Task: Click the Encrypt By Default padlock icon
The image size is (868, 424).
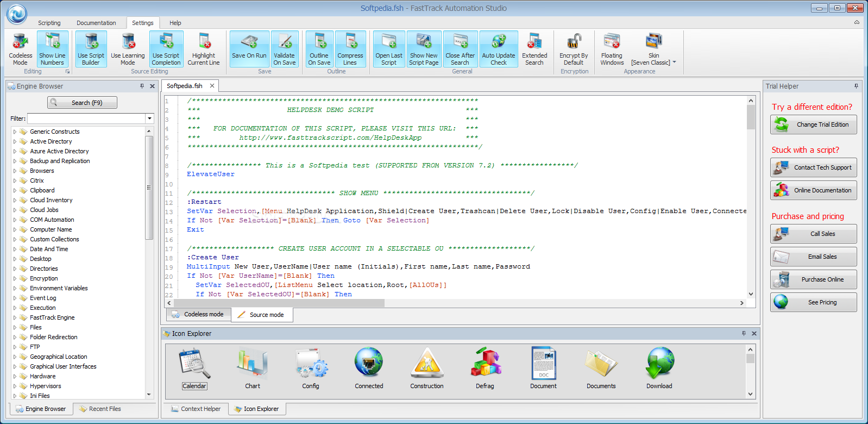Action: pos(574,41)
